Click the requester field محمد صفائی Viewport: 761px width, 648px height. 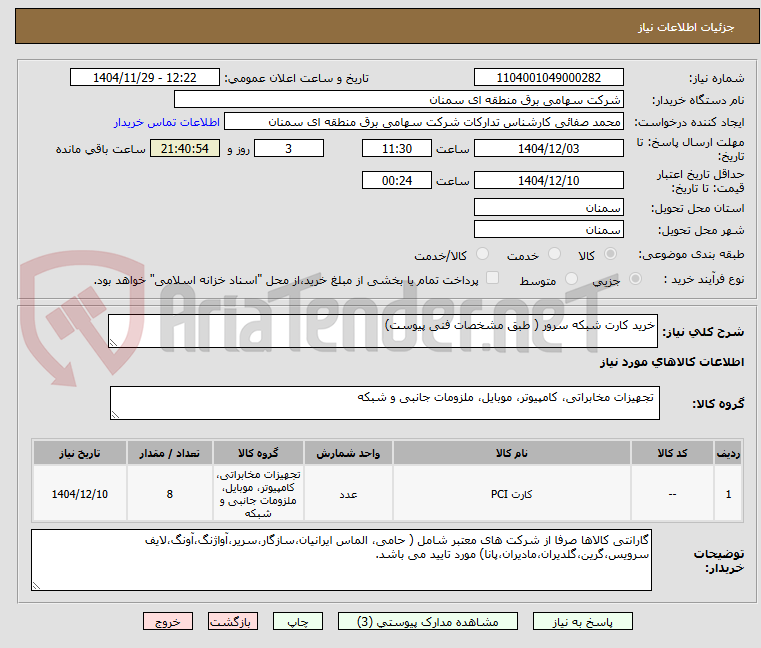point(423,122)
